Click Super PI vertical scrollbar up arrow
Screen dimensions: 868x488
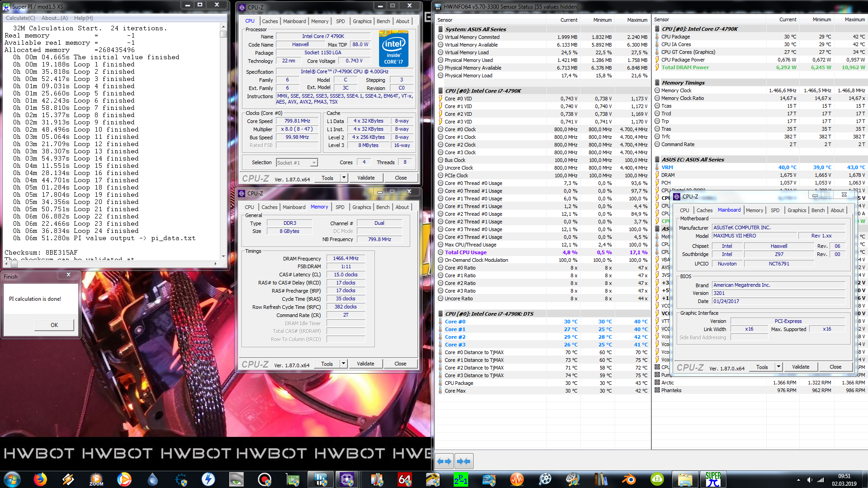(223, 26)
